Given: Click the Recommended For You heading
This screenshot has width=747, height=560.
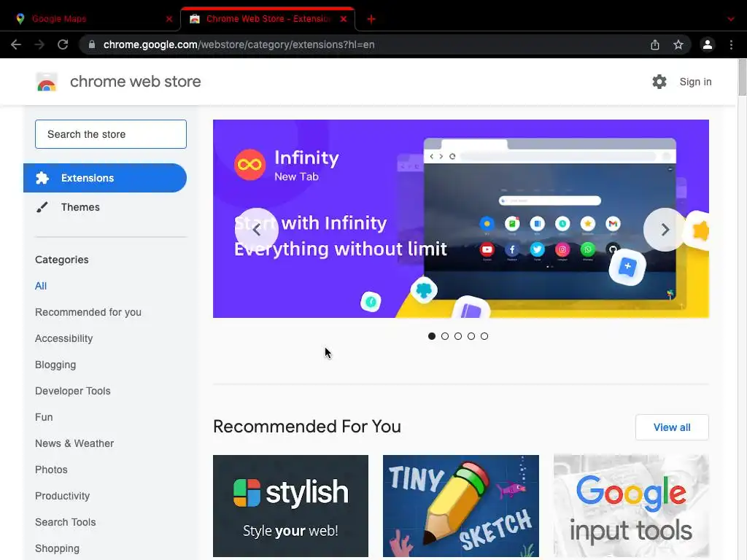Looking at the screenshot, I should click(307, 427).
